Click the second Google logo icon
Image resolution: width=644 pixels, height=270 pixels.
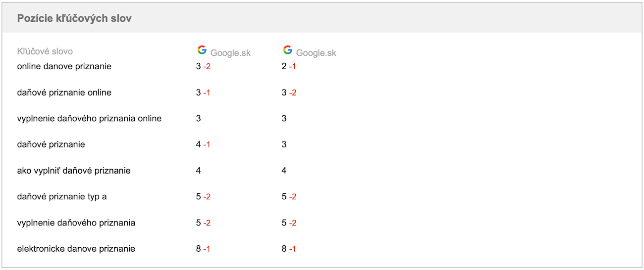(287, 50)
